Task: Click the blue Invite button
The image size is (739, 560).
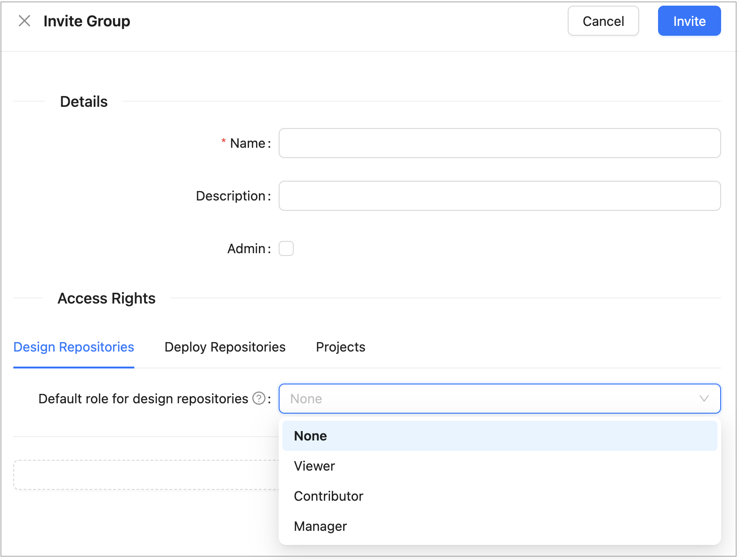Action: 689,21
